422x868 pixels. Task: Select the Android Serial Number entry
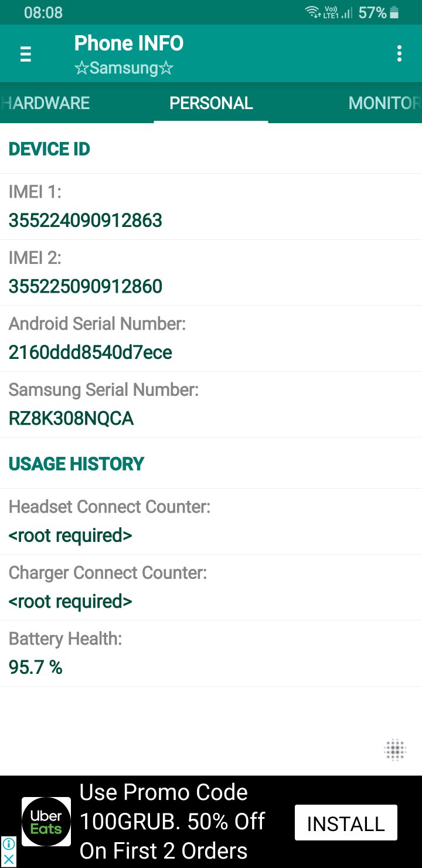[211, 338]
